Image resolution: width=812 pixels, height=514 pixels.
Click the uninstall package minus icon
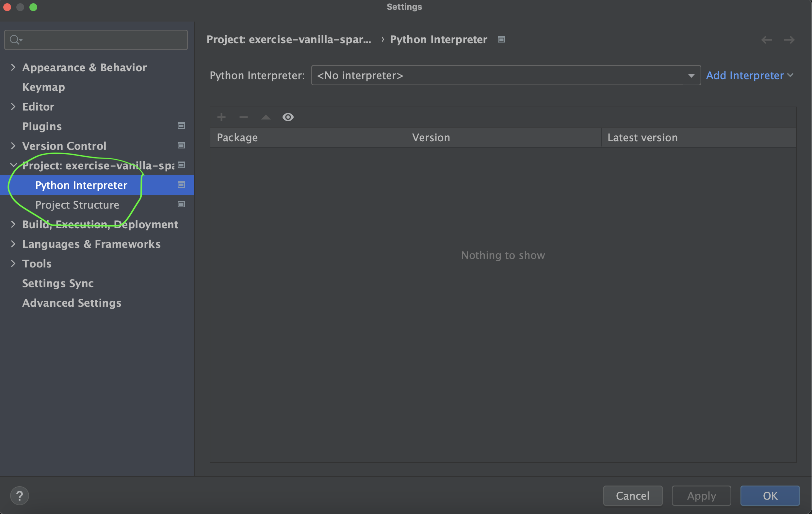pos(243,117)
